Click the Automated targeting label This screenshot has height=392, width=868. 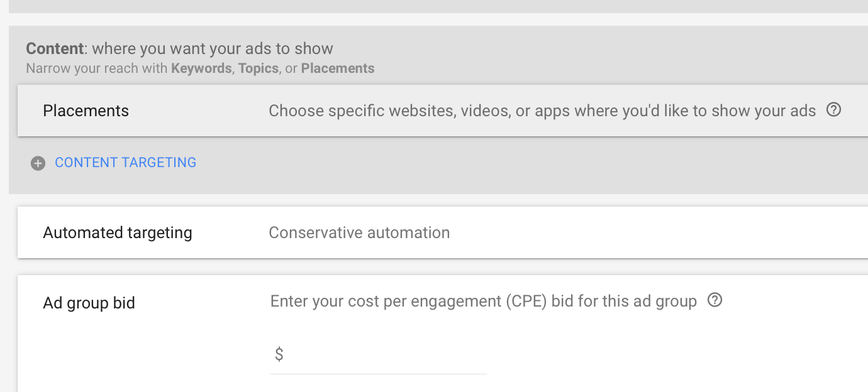pos(118,233)
